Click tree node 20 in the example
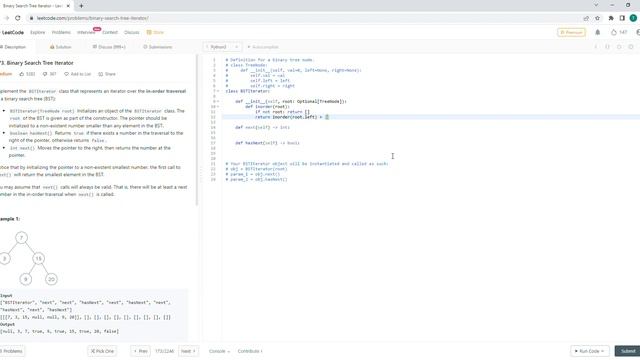Screen dimensions: 640x360 pyautogui.click(x=51, y=279)
